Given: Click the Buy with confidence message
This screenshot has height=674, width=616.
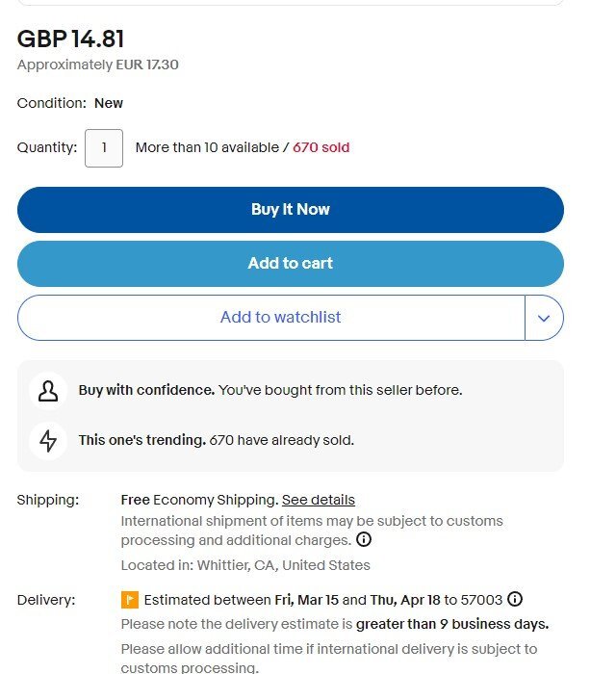Looking at the screenshot, I should pyautogui.click(x=270, y=390).
